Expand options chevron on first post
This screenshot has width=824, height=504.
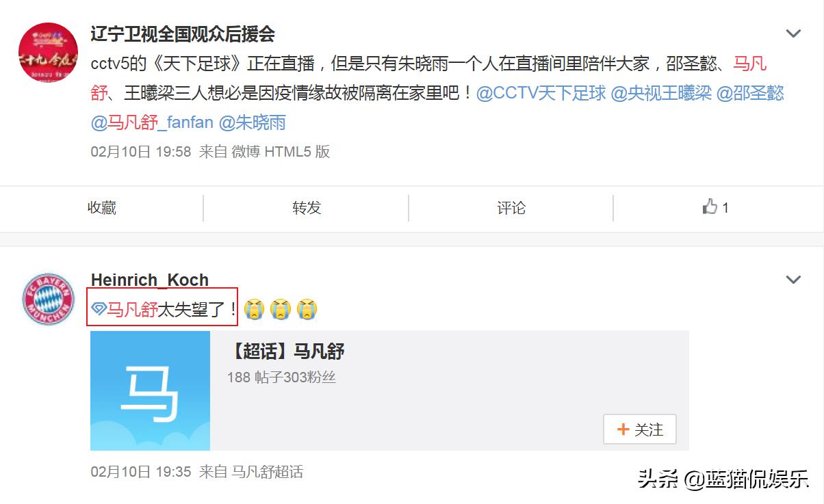pyautogui.click(x=793, y=34)
